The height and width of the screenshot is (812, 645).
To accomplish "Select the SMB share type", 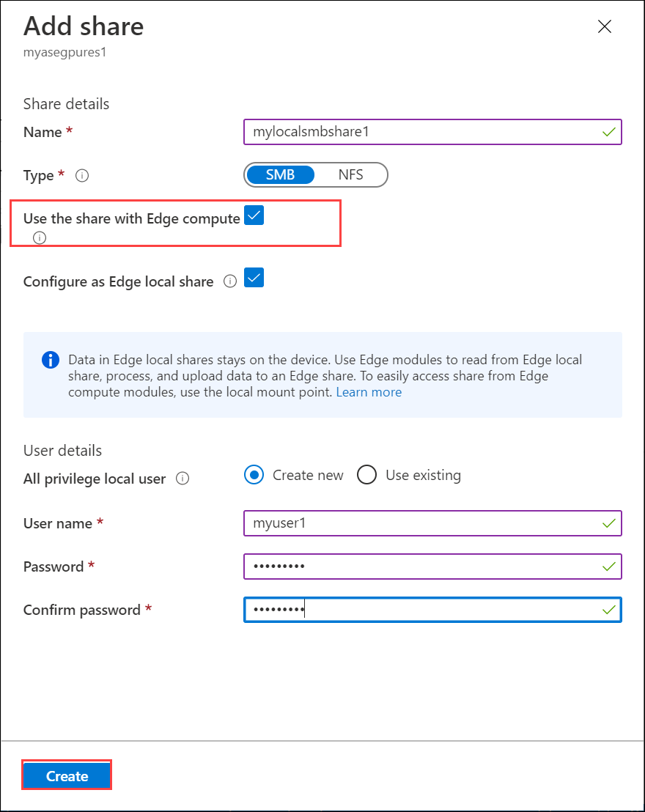I will pos(281,174).
